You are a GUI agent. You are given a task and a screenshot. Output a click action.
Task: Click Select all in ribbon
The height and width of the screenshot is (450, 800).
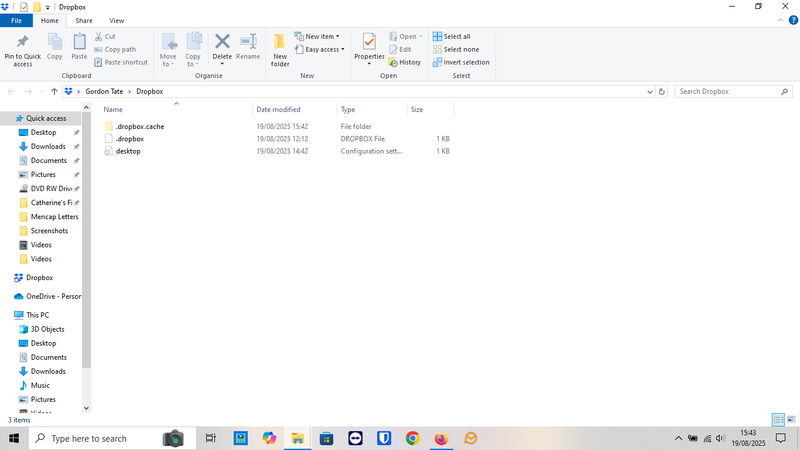(x=451, y=36)
